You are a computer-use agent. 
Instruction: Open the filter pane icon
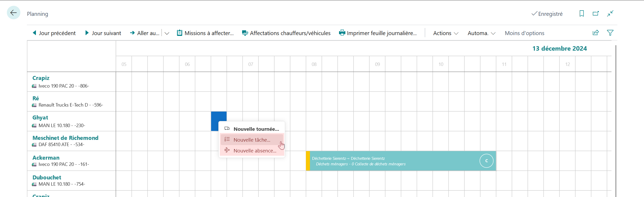tap(610, 33)
